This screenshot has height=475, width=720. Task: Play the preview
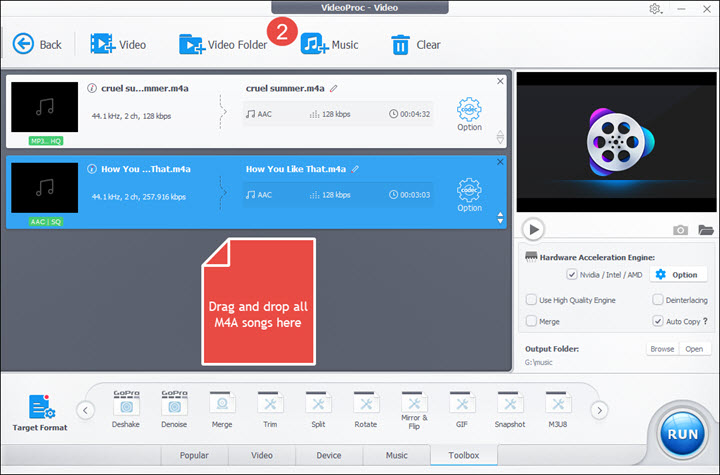533,229
